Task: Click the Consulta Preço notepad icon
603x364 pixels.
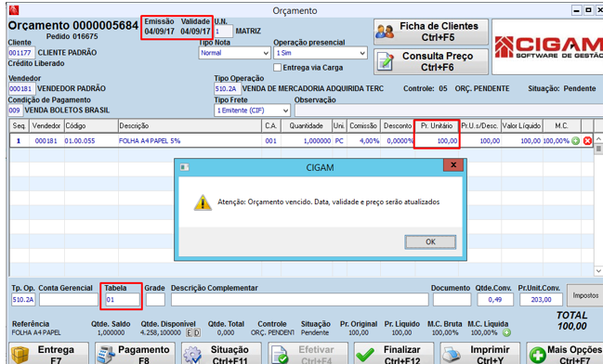Action: [386, 61]
